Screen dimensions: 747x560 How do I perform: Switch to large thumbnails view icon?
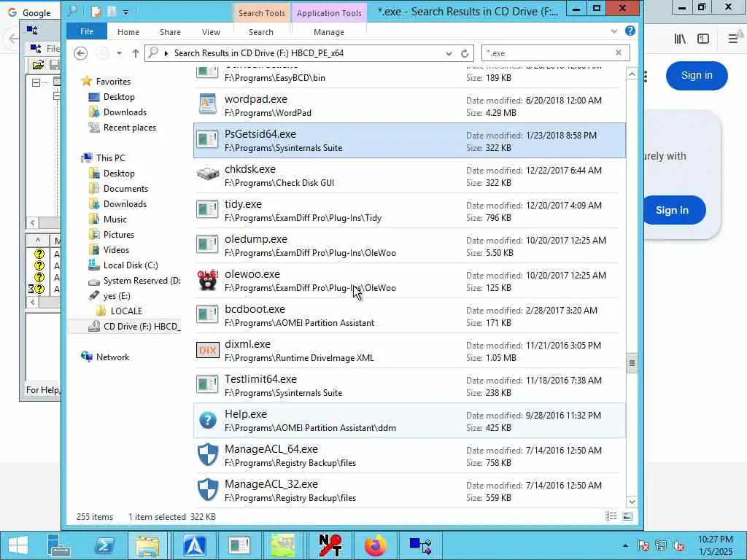tap(627, 516)
